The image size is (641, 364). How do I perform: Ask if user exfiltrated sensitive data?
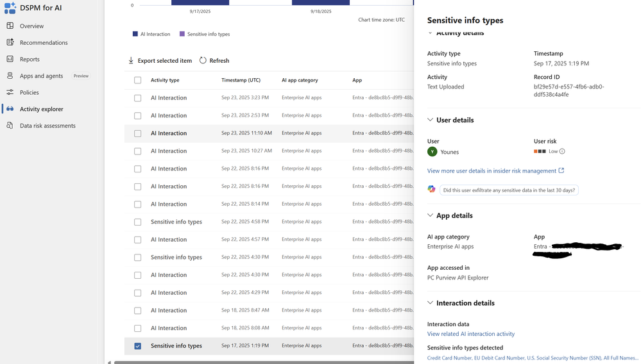click(509, 190)
